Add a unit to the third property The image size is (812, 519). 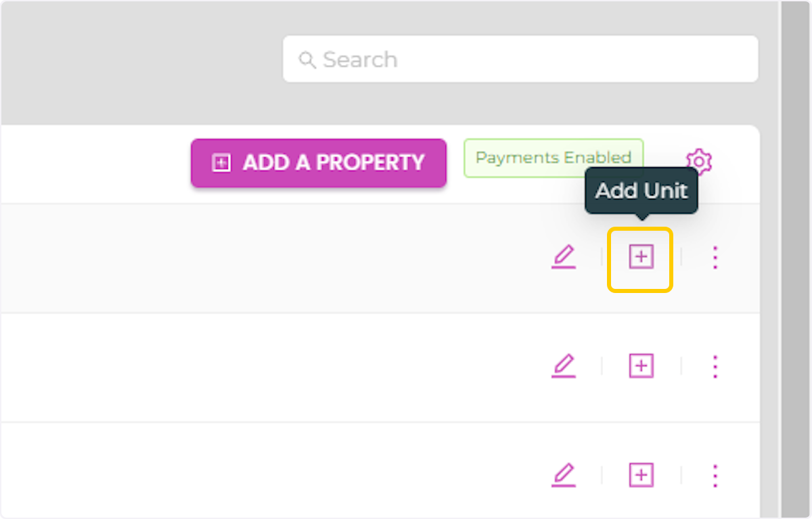(641, 476)
